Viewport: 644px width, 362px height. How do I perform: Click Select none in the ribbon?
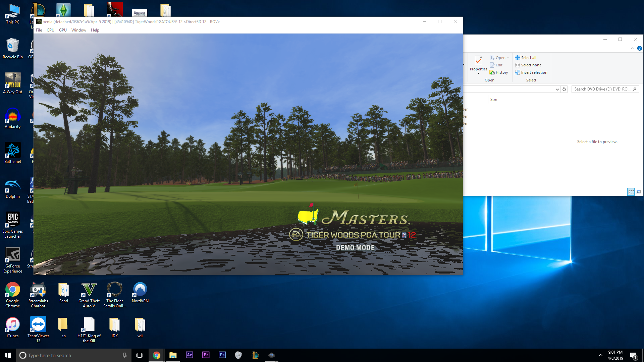pos(531,65)
